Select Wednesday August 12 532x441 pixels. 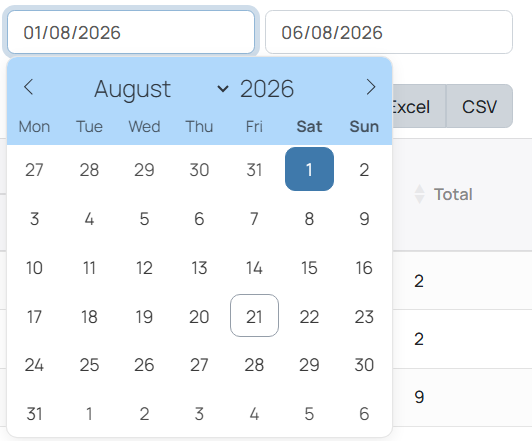[144, 268]
